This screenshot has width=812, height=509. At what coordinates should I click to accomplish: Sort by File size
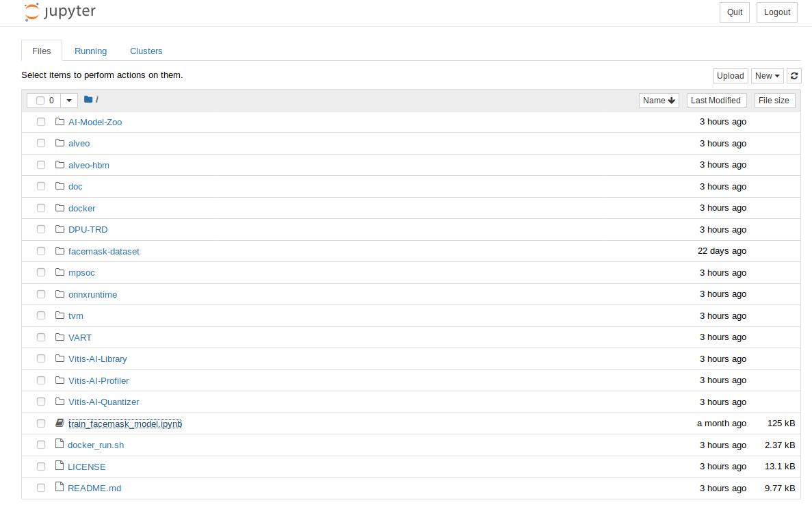coord(774,101)
